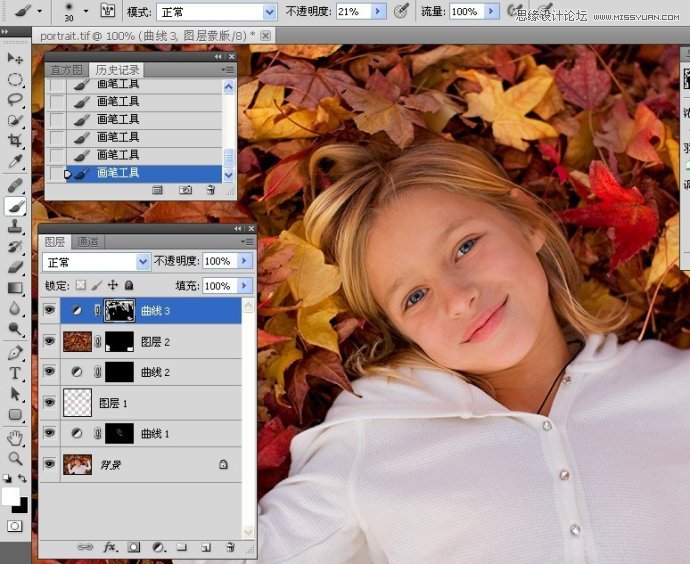Viewport: 690px width, 564px height.
Task: Click the foreground color swatch
Action: click(10, 496)
